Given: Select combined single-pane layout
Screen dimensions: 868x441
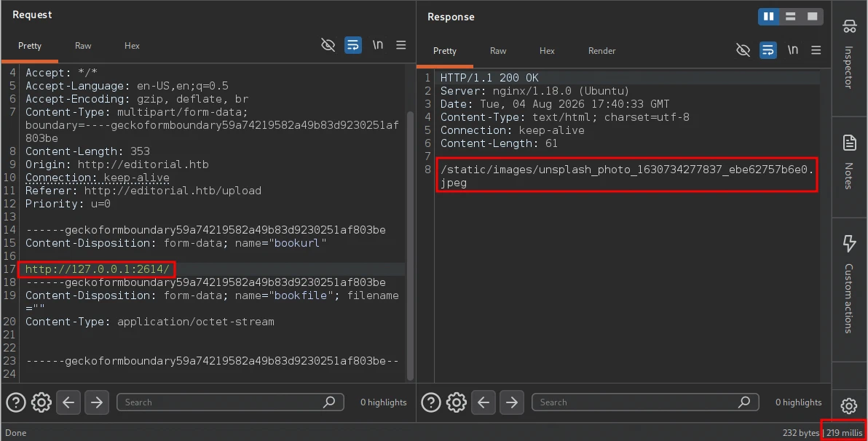Looking at the screenshot, I should pos(812,17).
